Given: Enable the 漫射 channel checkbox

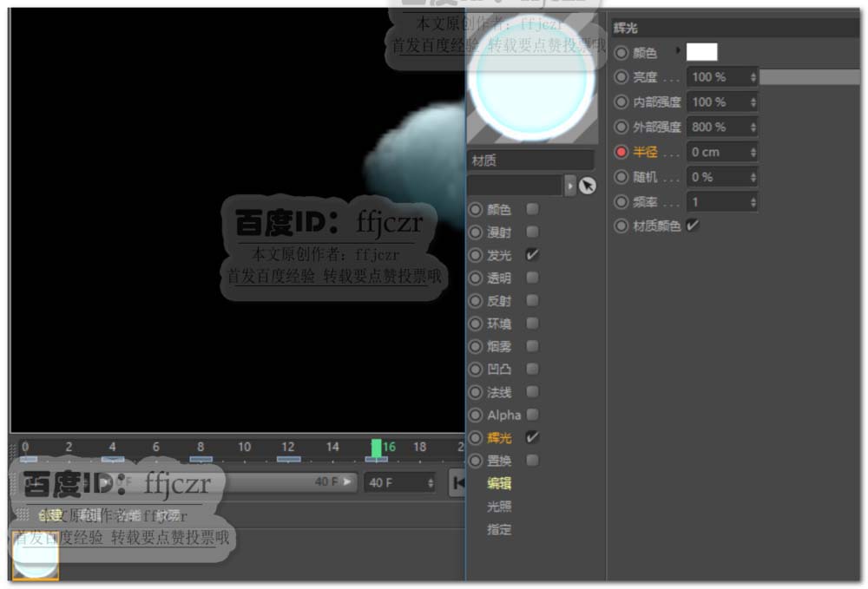Looking at the screenshot, I should coord(533,232).
